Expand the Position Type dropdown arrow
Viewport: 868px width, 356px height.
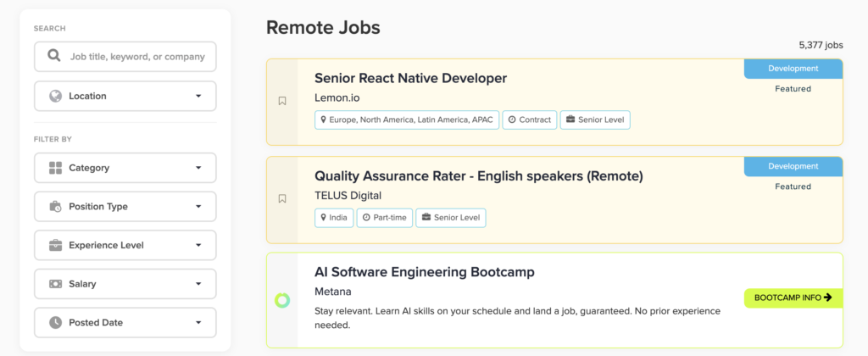[x=198, y=207]
